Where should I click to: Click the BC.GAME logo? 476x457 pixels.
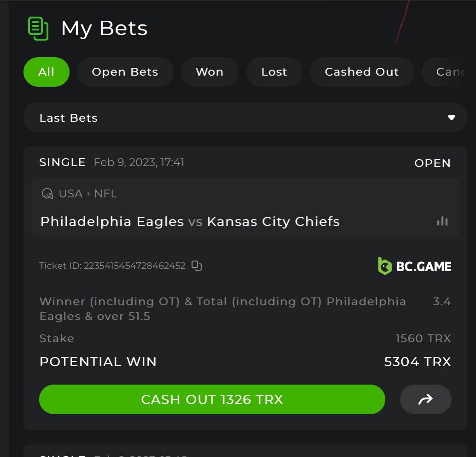[x=414, y=266]
